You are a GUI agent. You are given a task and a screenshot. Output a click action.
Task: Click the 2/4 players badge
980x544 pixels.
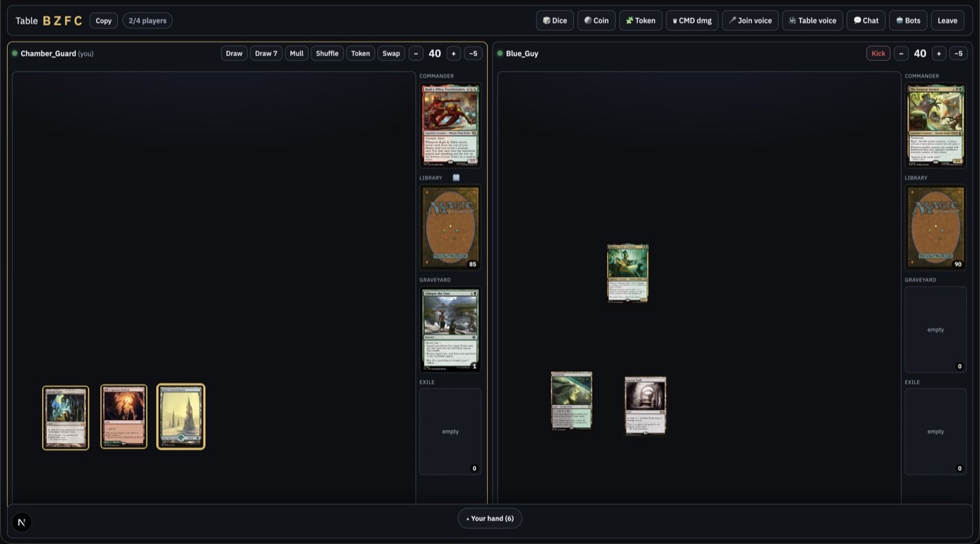pos(148,20)
